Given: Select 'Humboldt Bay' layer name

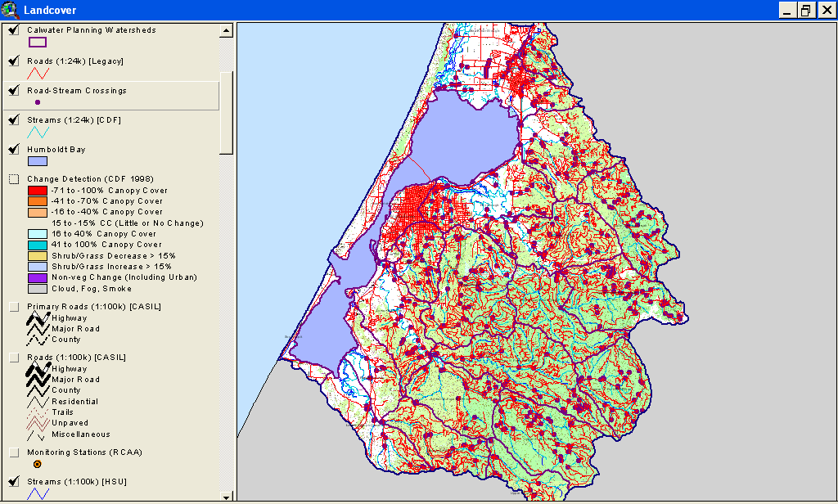Looking at the screenshot, I should tap(56, 149).
